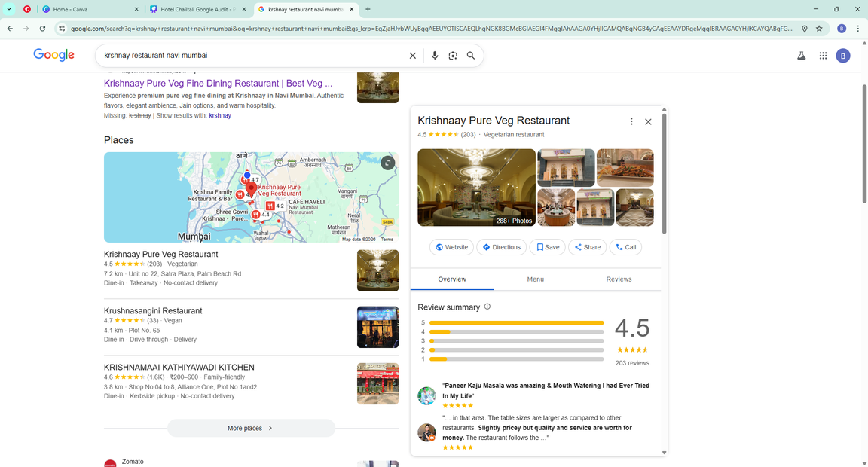Open Chrome three-dot menu
Viewport: 868px width, 467px height.
click(x=858, y=28)
